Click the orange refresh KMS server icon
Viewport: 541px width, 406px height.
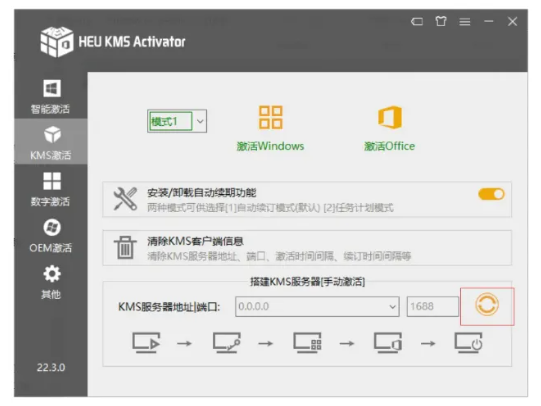pyautogui.click(x=486, y=305)
